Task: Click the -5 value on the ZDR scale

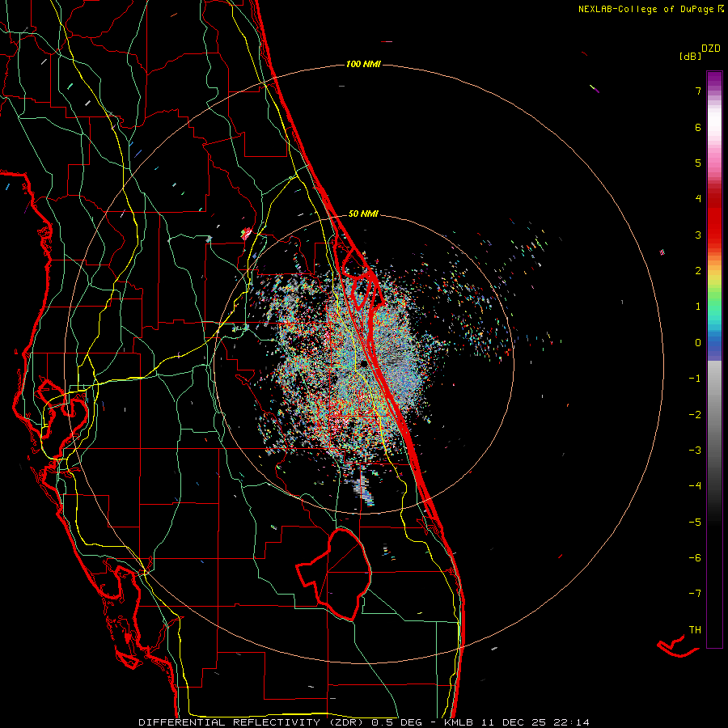Action: (695, 523)
